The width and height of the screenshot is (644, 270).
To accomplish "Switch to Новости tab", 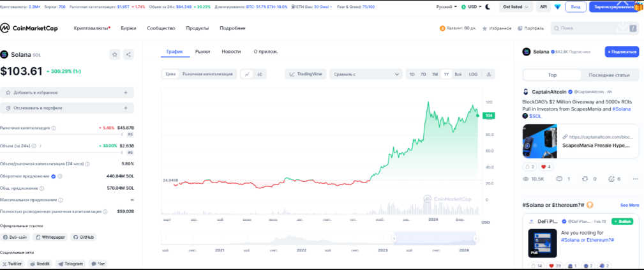I will 231,52.
